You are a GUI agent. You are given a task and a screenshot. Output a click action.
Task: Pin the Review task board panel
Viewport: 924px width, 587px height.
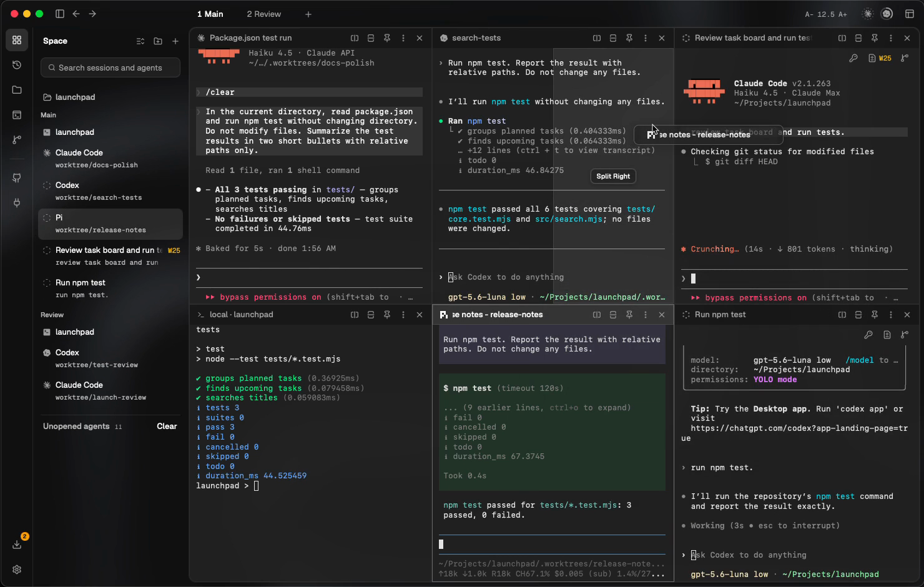point(875,38)
